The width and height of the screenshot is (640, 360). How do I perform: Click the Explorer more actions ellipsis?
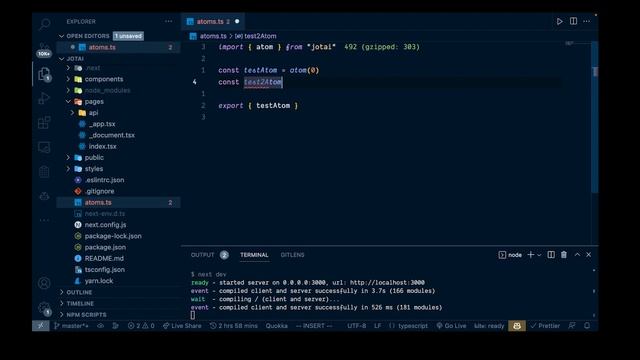pos(169,21)
